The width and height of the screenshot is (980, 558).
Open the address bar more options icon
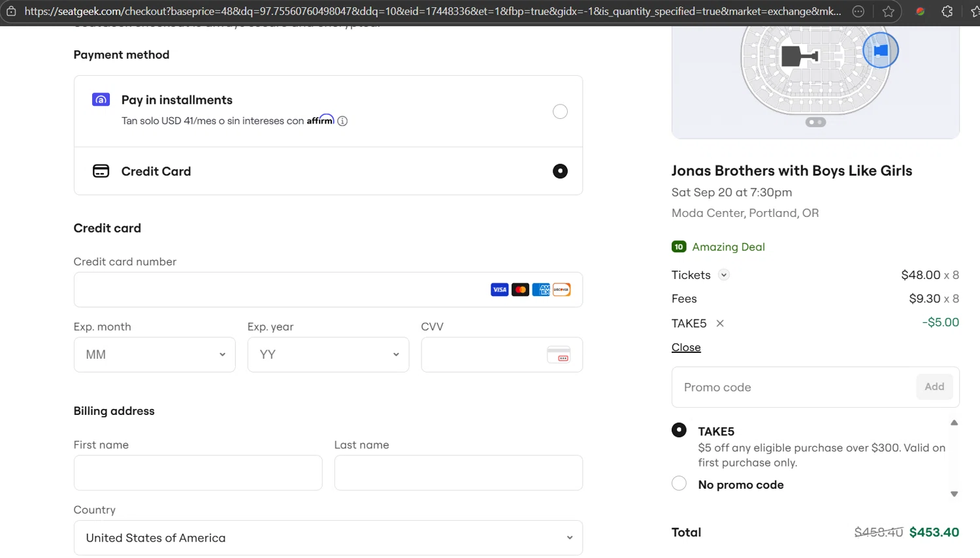pos(858,11)
